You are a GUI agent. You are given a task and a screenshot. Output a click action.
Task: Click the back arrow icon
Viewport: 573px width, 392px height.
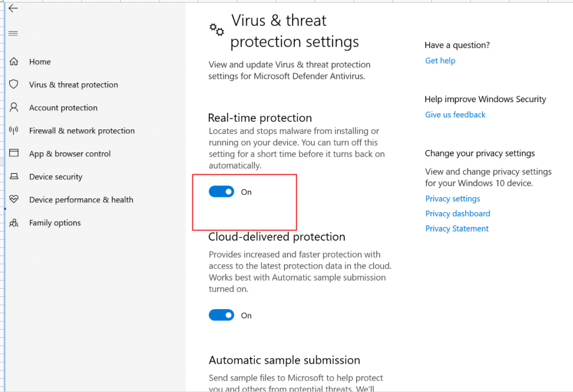point(13,8)
